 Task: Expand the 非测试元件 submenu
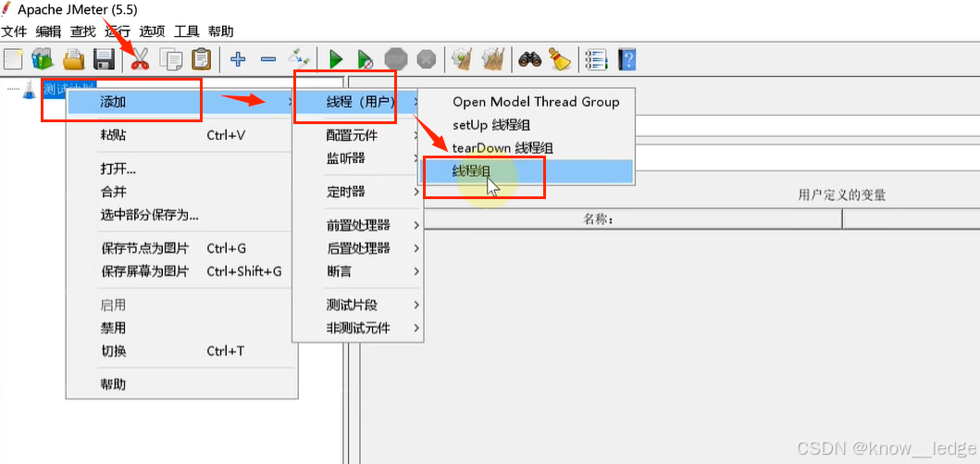358,328
